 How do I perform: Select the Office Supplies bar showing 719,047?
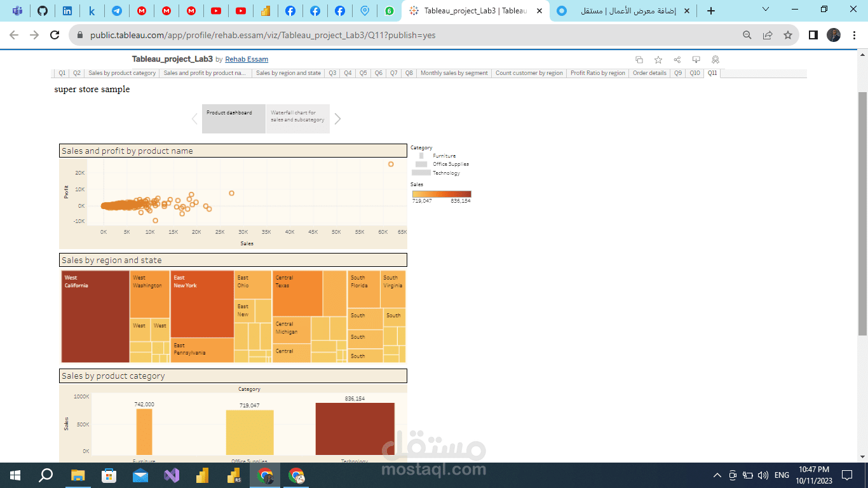pos(250,432)
